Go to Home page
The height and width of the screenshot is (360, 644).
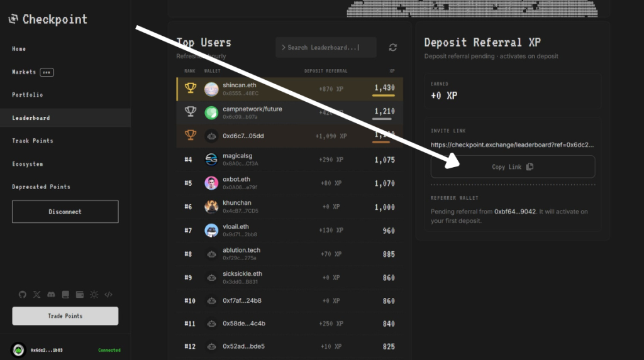(x=19, y=48)
